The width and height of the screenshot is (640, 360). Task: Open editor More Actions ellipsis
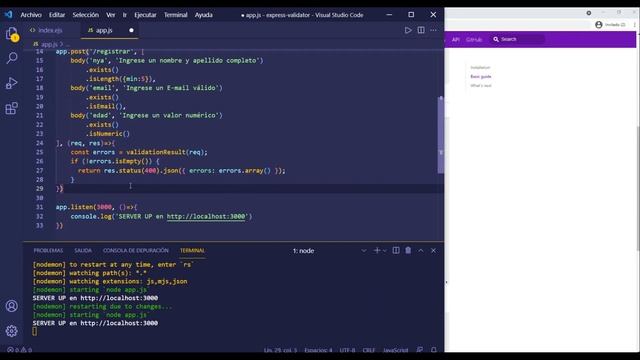point(433,30)
